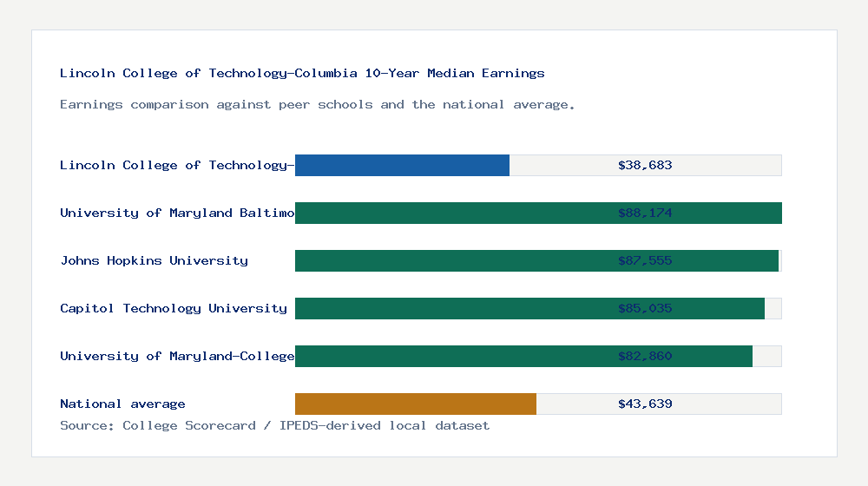
Task: Click the chart title mentioning 10-Year Median Earnings
Action: pyautogui.click(x=302, y=74)
